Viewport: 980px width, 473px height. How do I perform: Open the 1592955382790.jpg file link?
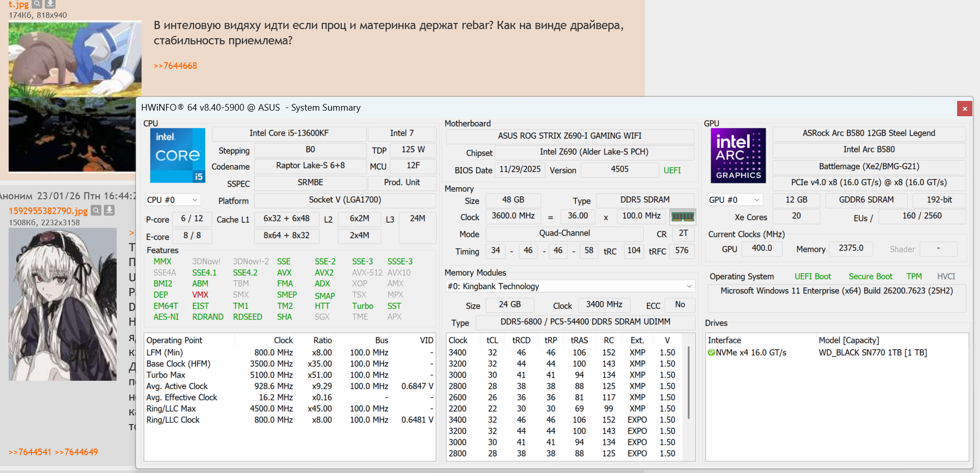click(48, 211)
